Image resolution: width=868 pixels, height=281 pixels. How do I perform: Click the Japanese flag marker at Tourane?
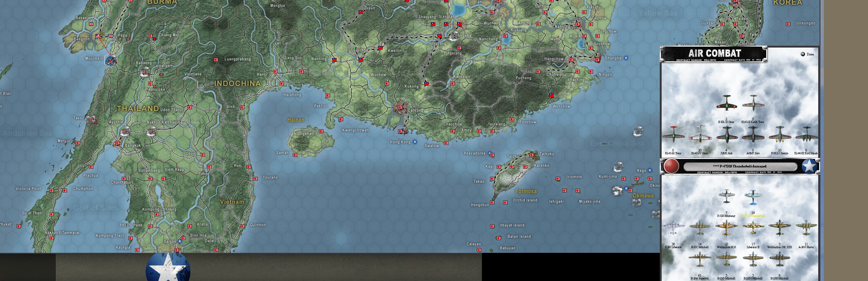256,179
